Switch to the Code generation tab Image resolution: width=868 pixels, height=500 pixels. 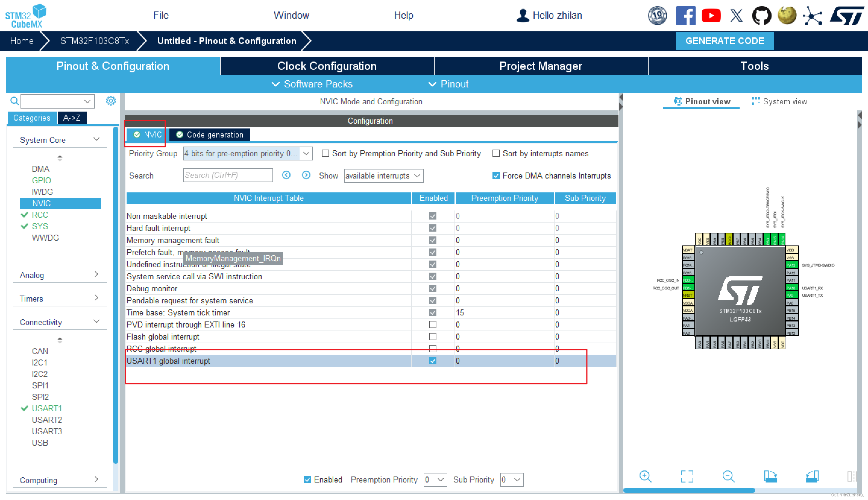210,134
